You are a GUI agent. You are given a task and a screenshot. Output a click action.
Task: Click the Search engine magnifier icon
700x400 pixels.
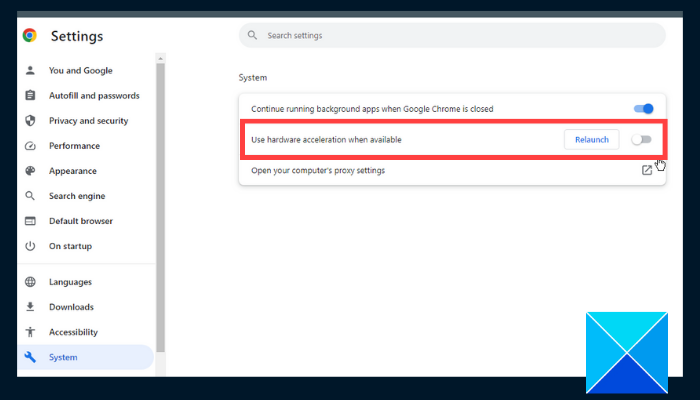tap(30, 196)
